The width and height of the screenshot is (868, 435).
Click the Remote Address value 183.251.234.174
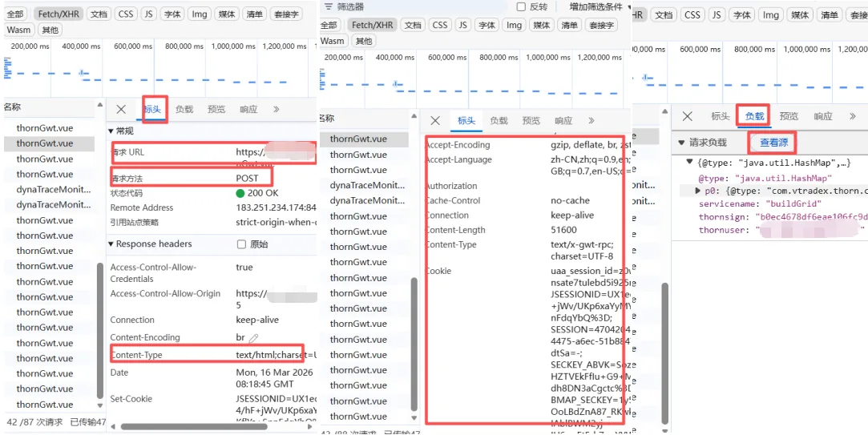[275, 207]
